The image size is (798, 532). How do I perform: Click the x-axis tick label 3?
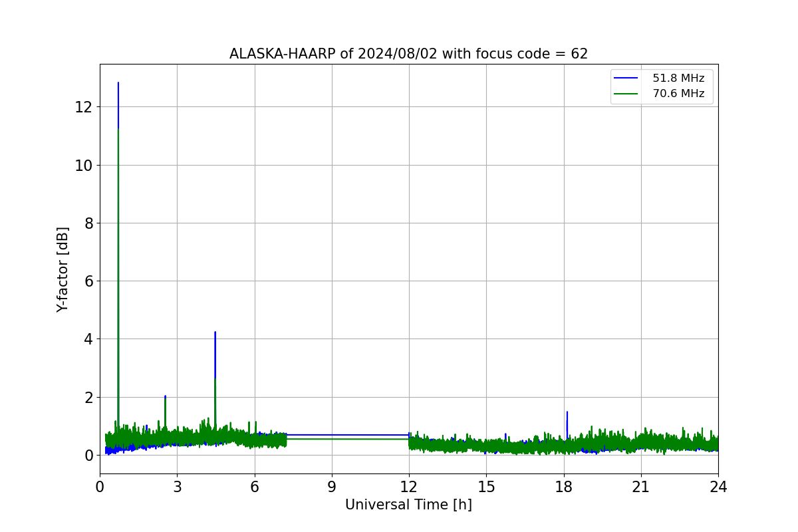[177, 487]
